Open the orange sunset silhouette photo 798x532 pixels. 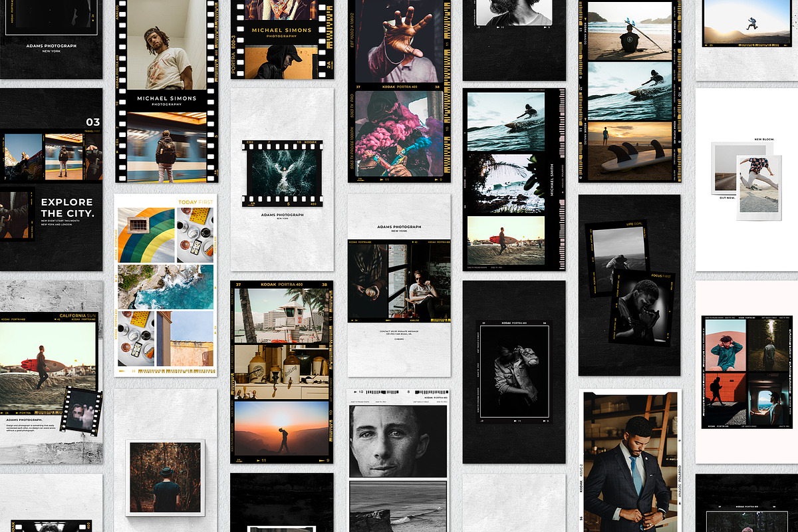(x=282, y=428)
